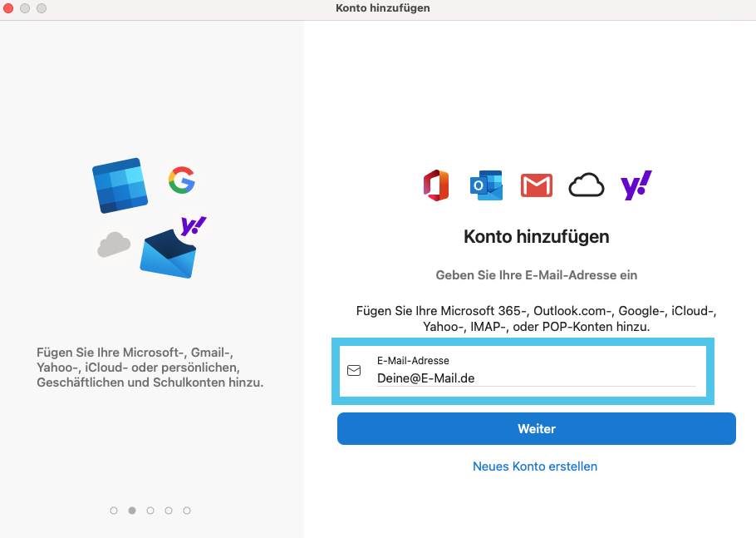
Task: Select the second (filled) page indicator dot
Action: coord(132,511)
